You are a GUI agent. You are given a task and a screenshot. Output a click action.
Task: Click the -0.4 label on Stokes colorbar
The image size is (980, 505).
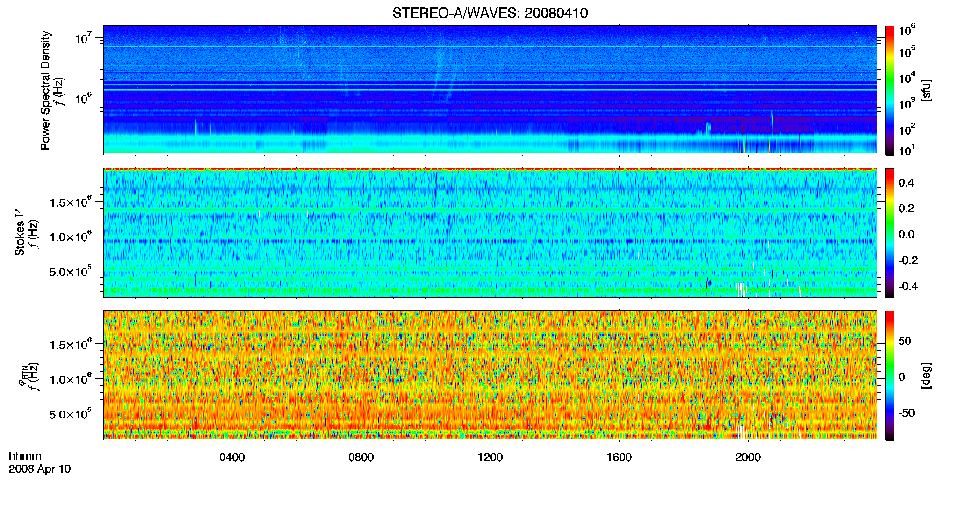pyautogui.click(x=908, y=286)
